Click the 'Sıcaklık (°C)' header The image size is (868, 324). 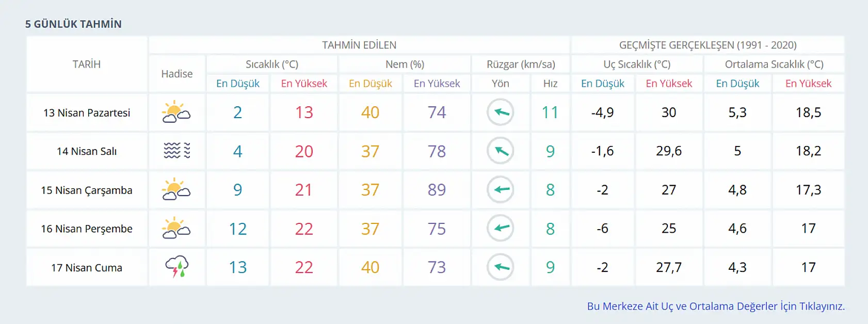(x=272, y=64)
